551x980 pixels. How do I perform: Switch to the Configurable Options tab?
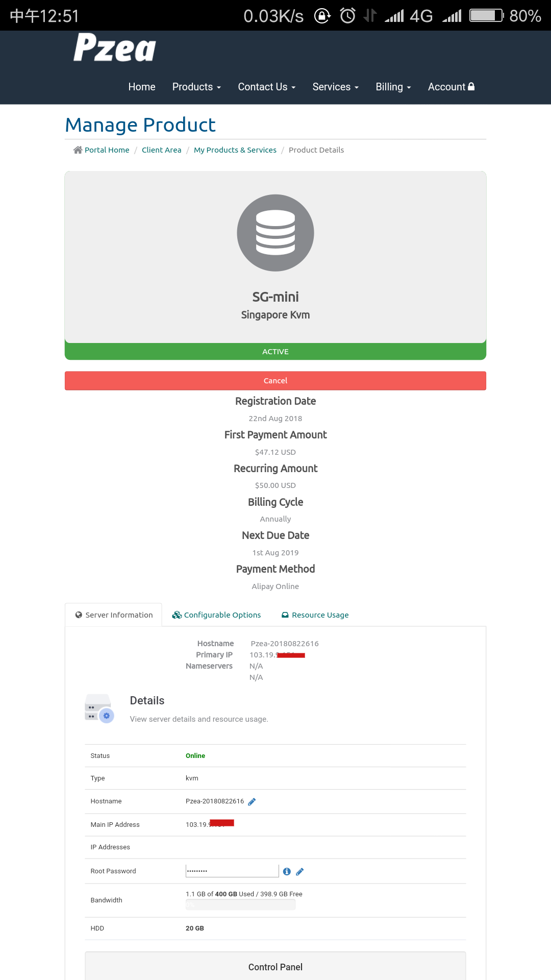coord(217,615)
